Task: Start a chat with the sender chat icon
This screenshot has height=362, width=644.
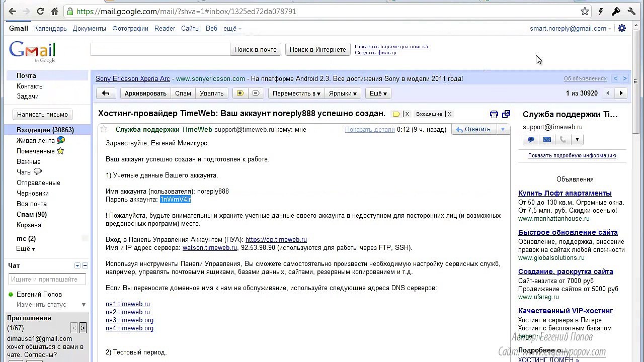Action: (531, 139)
